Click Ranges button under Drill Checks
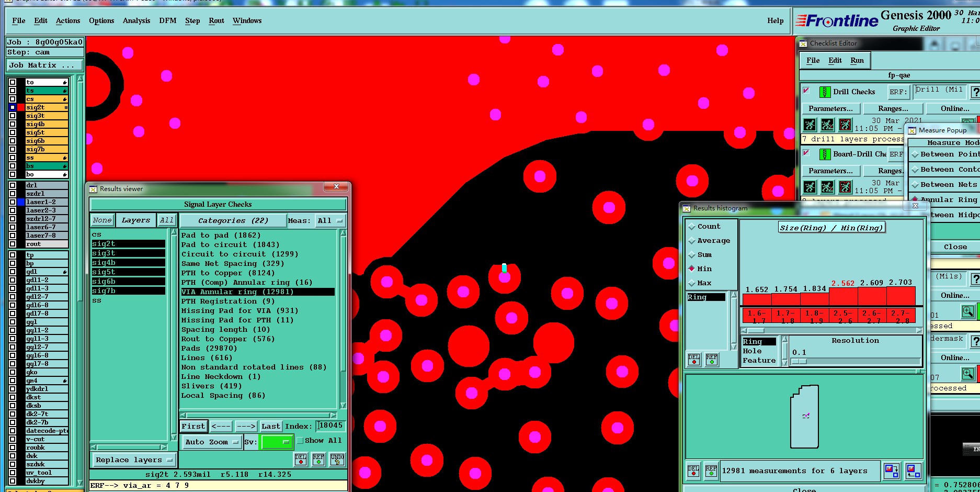Screen dimensions: 980x492 [893, 109]
